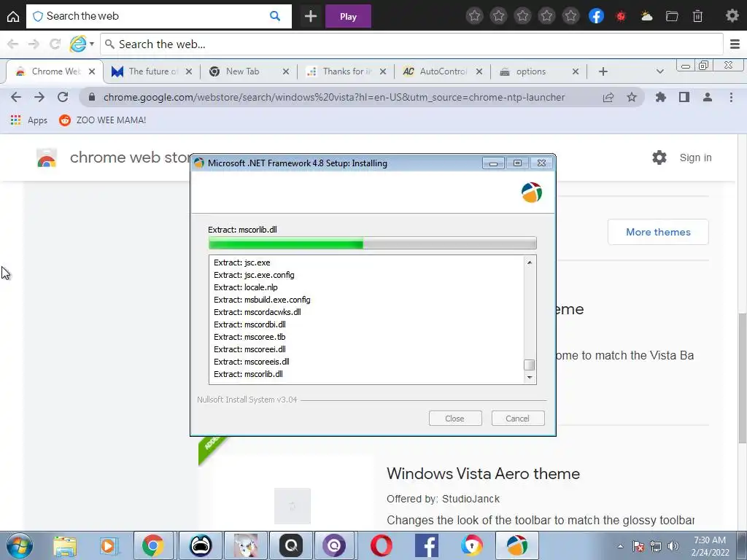Click the Internet Explorer engine icon
The width and height of the screenshot is (747, 560).
pos(78,44)
